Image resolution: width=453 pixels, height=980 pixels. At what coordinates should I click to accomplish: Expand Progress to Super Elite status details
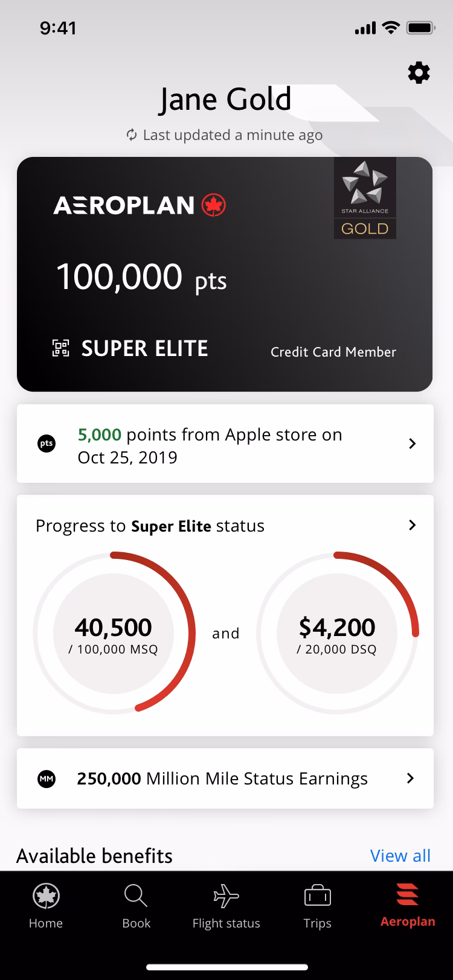pos(413,525)
